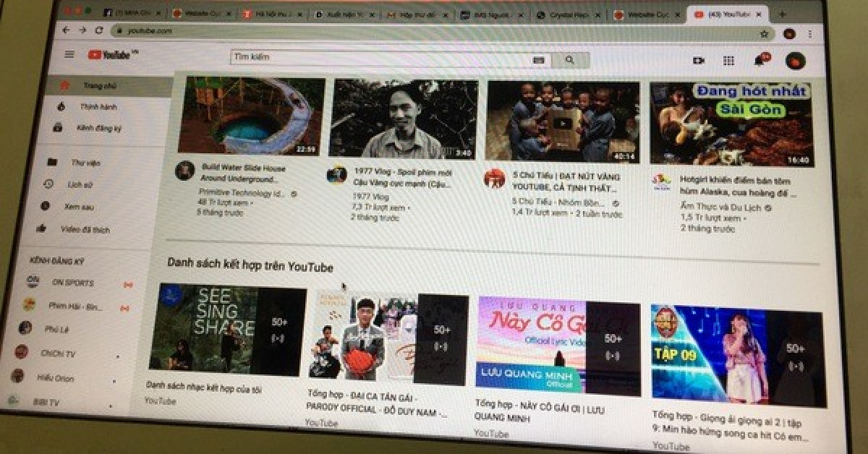Open the YouTube apps grid icon
This screenshot has width=868, height=454.
tap(728, 61)
